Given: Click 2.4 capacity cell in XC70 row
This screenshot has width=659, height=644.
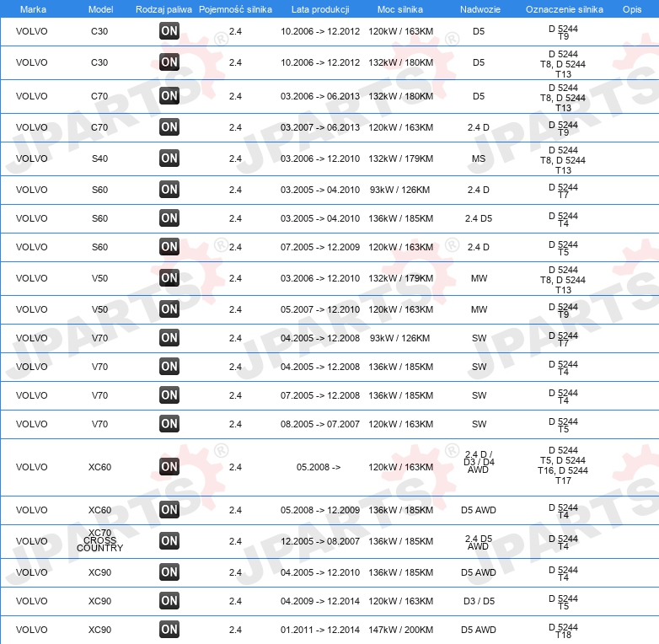Looking at the screenshot, I should [235, 541].
